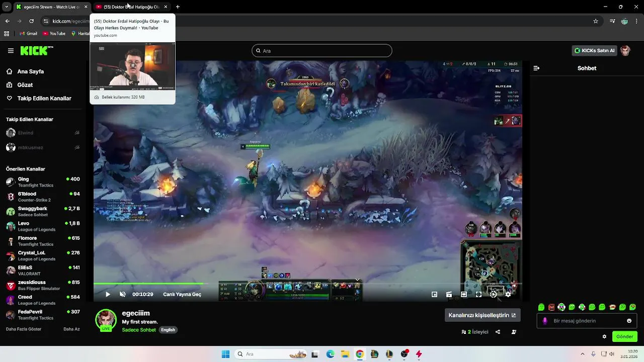644x362 pixels.
Task: Open Swaggybark channel
Action: [x=43, y=212]
